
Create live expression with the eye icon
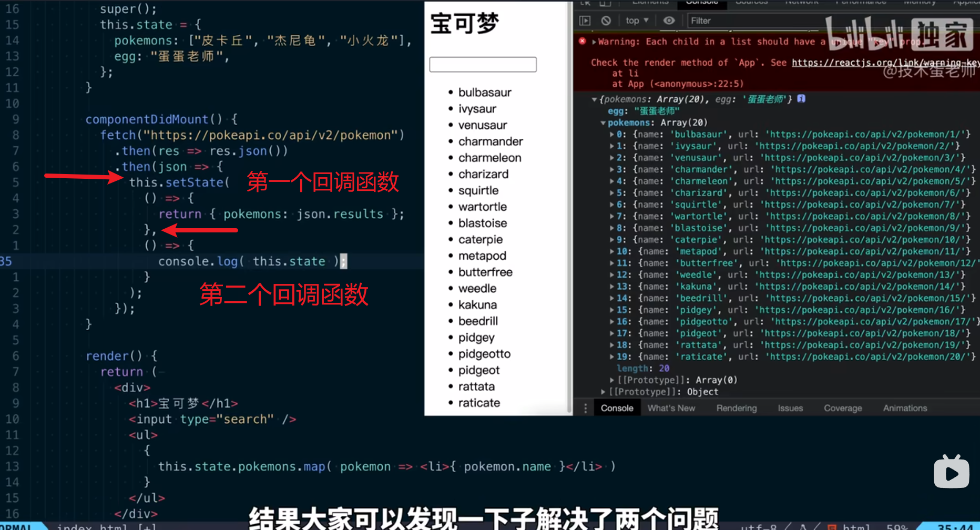click(669, 21)
